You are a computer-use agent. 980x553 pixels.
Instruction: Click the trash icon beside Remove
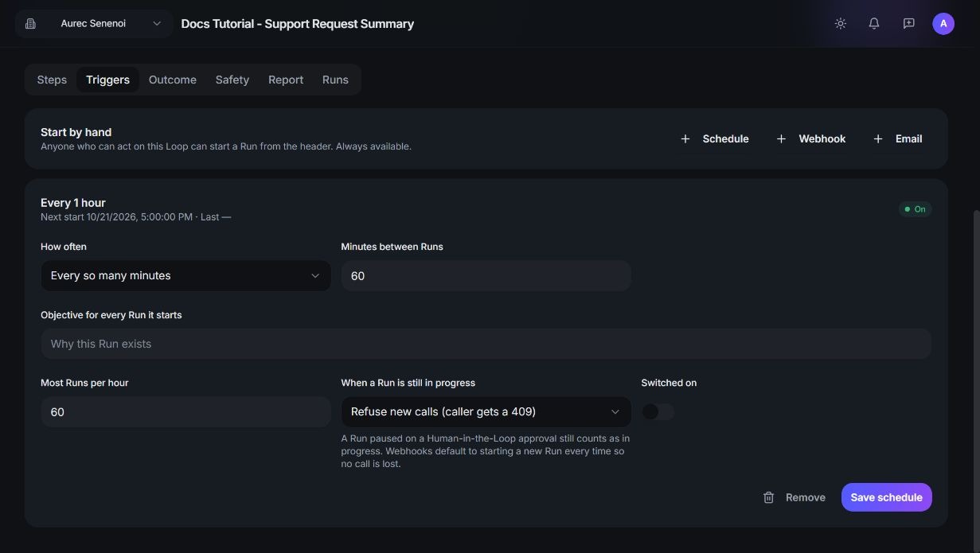(768, 497)
